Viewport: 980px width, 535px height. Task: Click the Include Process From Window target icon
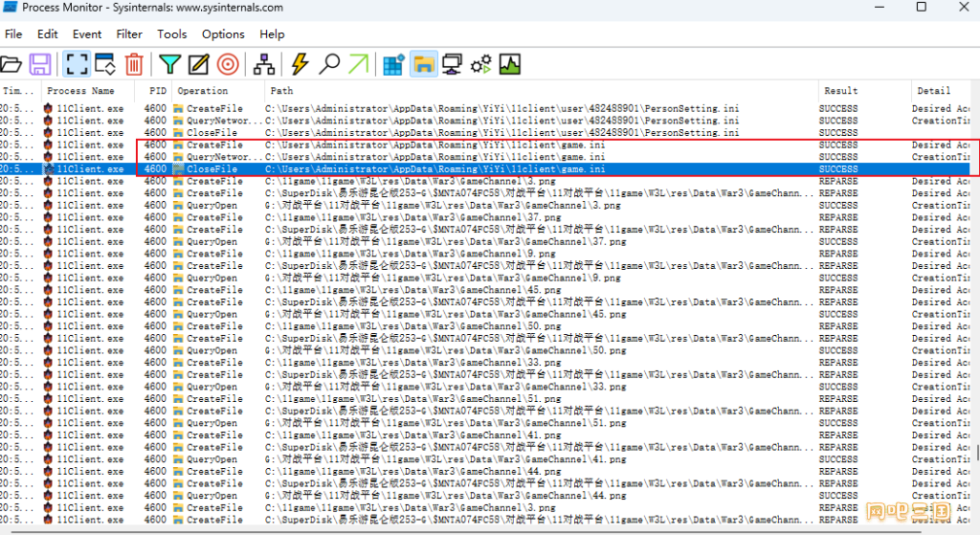[228, 64]
